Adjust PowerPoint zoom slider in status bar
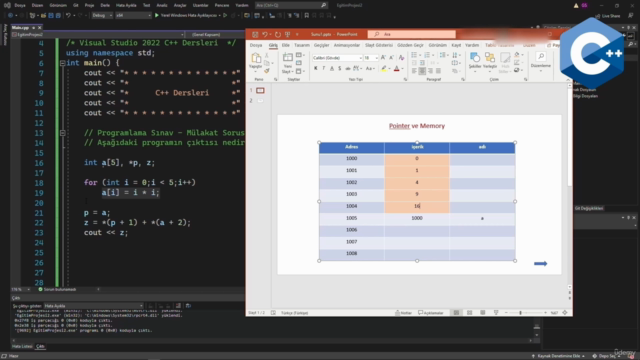This screenshot has height=360, width=640. [x=520, y=313]
